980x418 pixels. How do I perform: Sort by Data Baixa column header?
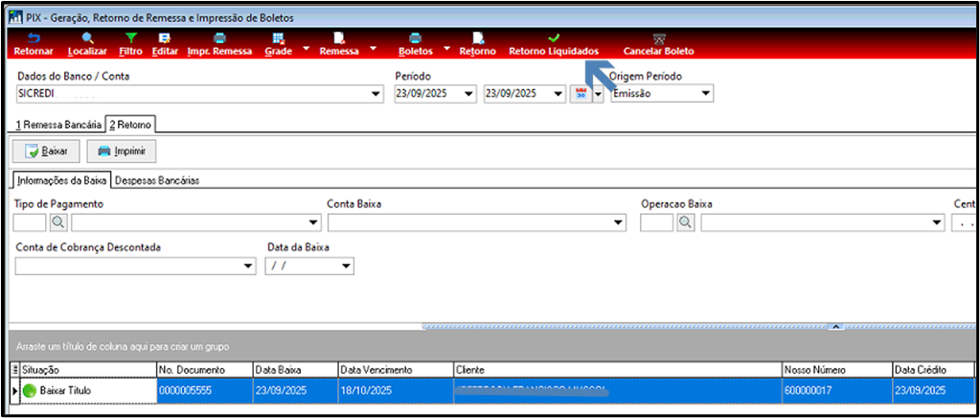coord(295,370)
